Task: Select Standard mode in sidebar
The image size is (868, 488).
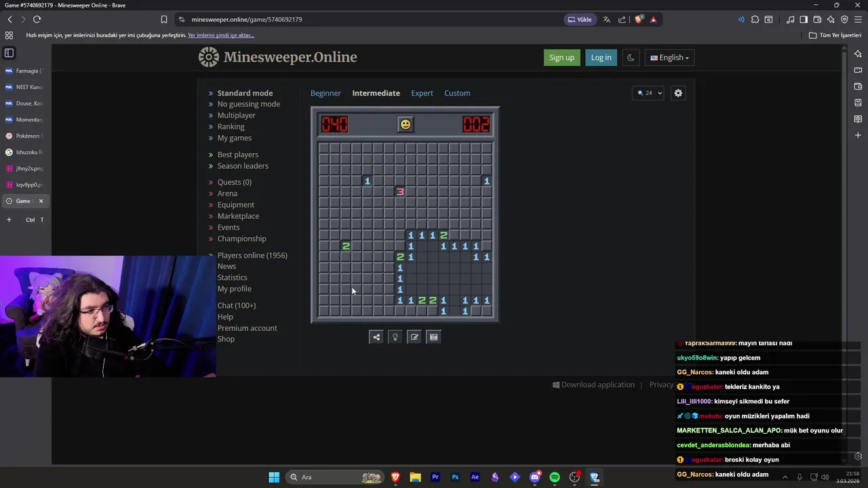Action: point(245,93)
